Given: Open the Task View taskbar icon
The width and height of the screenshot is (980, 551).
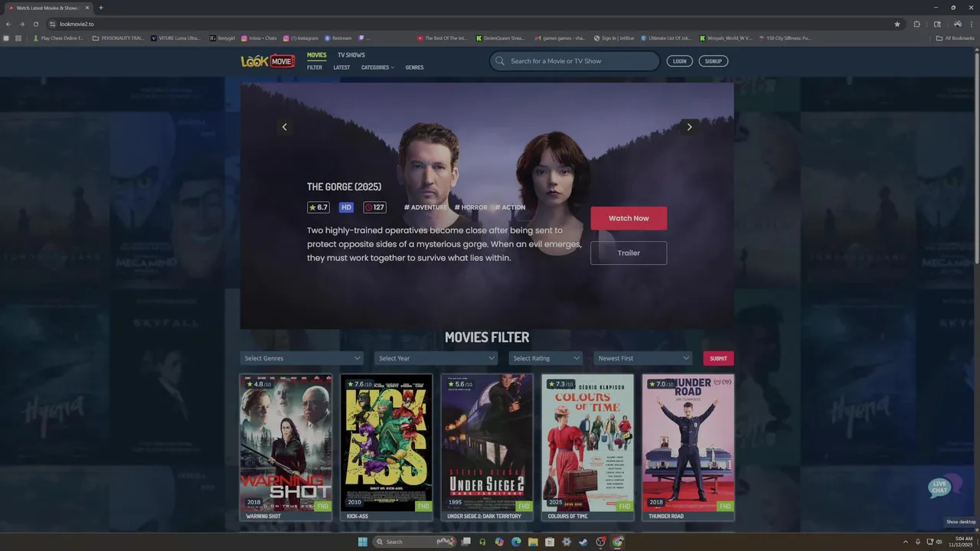Looking at the screenshot, I should (465, 542).
